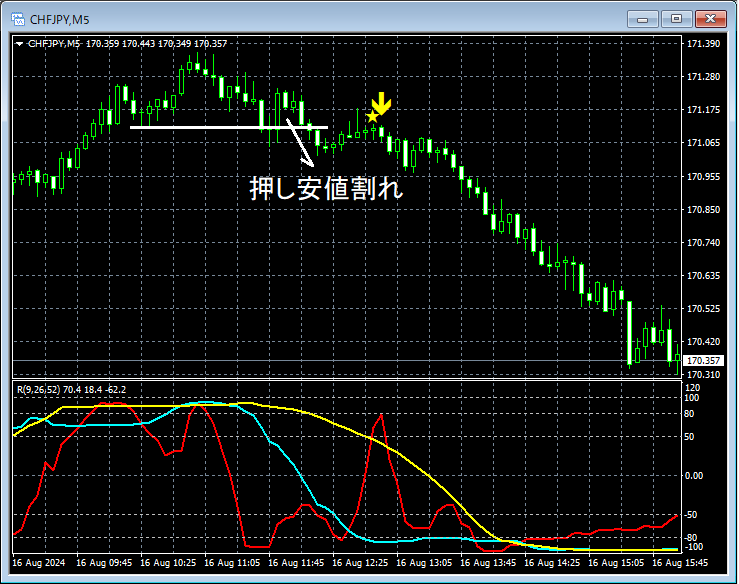Click the 171.065 price scale value
Screen dimensions: 739x584
click(x=704, y=143)
